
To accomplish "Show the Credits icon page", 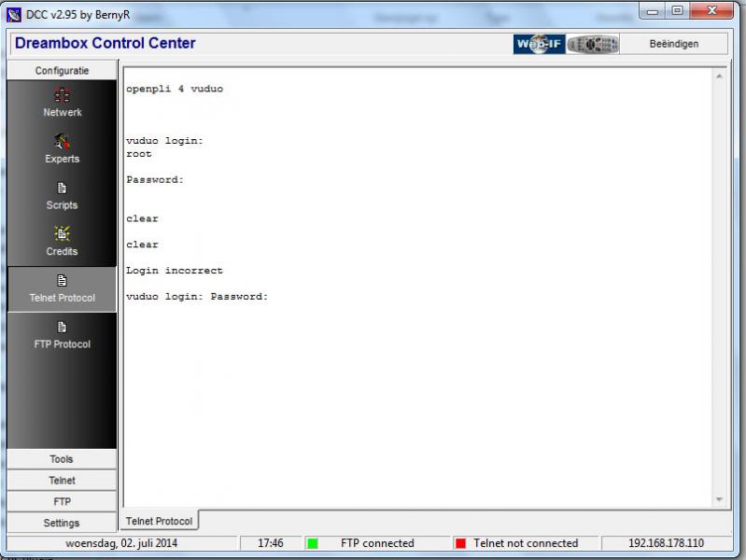I will pos(62,235).
